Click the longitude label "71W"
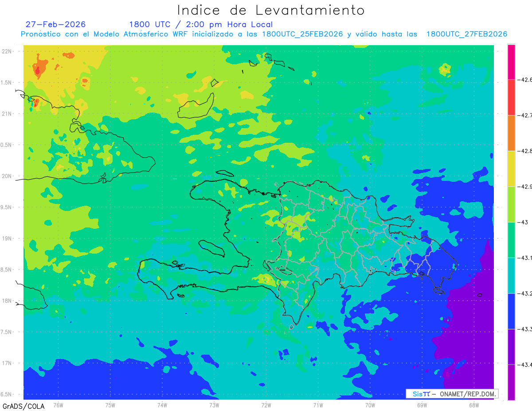The width and height of the screenshot is (532, 411). pos(318,406)
